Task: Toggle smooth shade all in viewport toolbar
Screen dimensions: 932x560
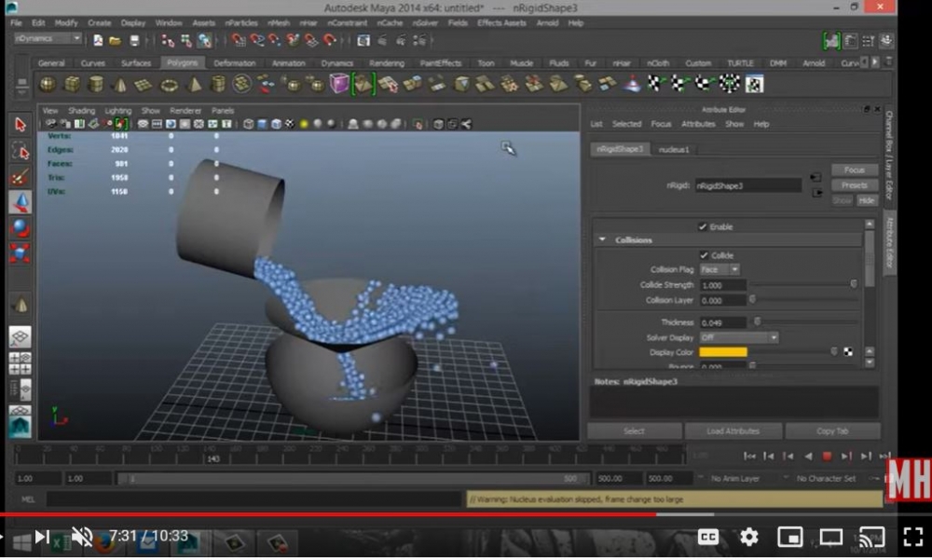Action: pyautogui.click(x=262, y=124)
